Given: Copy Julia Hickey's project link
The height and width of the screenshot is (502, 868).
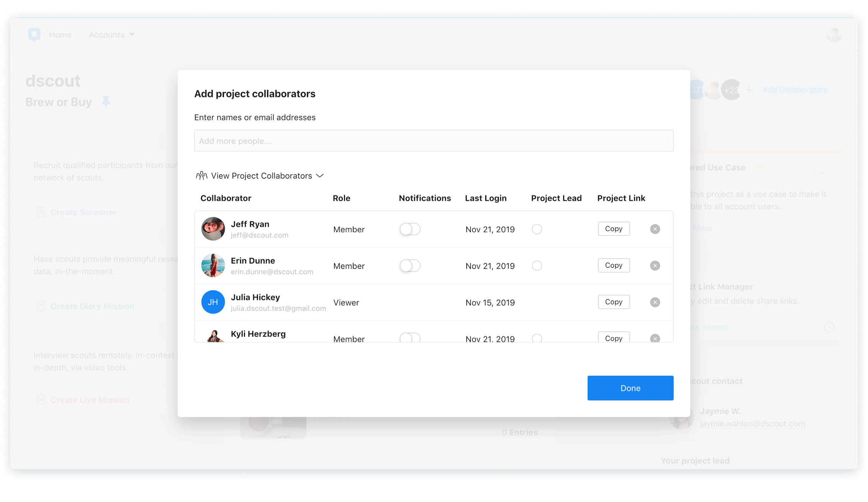Looking at the screenshot, I should coord(613,302).
